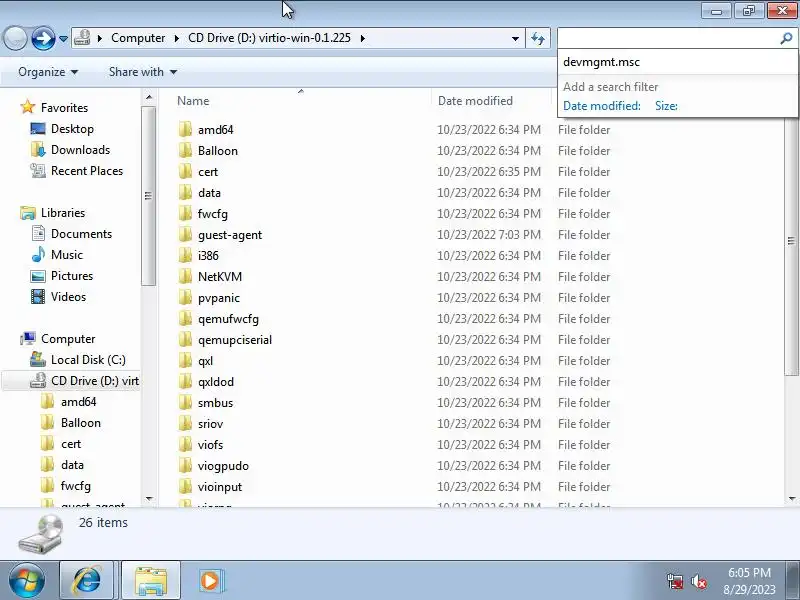Click the drive icon in address bar
Viewport: 800px width, 600px height.
82,38
